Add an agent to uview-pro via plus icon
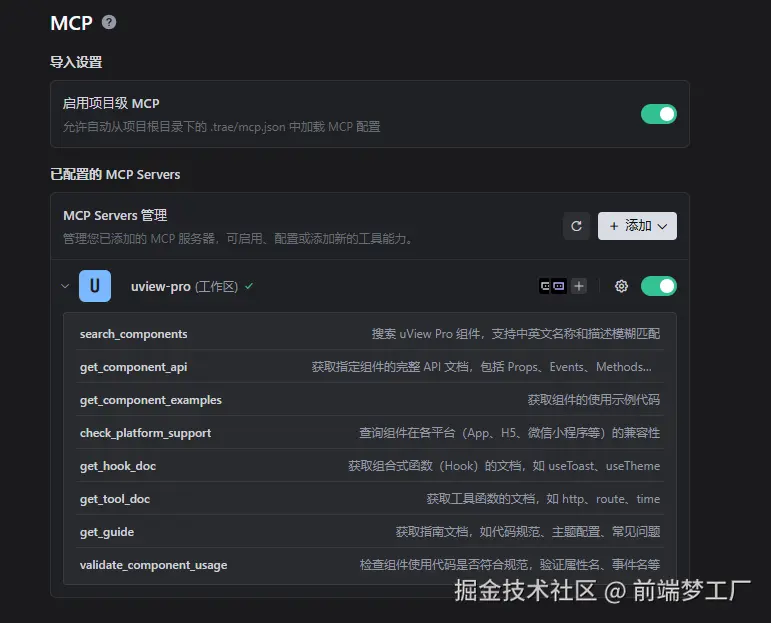This screenshot has height=623, width=771. 579,286
